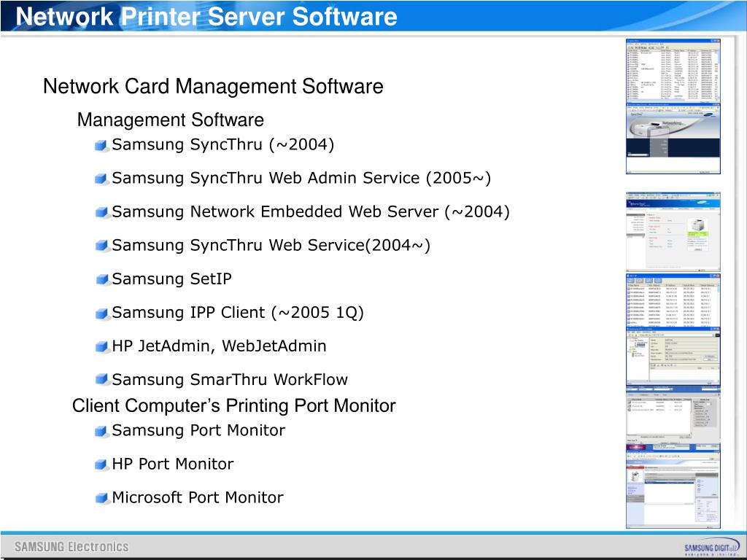Select the text Samsung SyncThru Web Admin Service (2005~)
The image size is (747, 560).
[301, 178]
